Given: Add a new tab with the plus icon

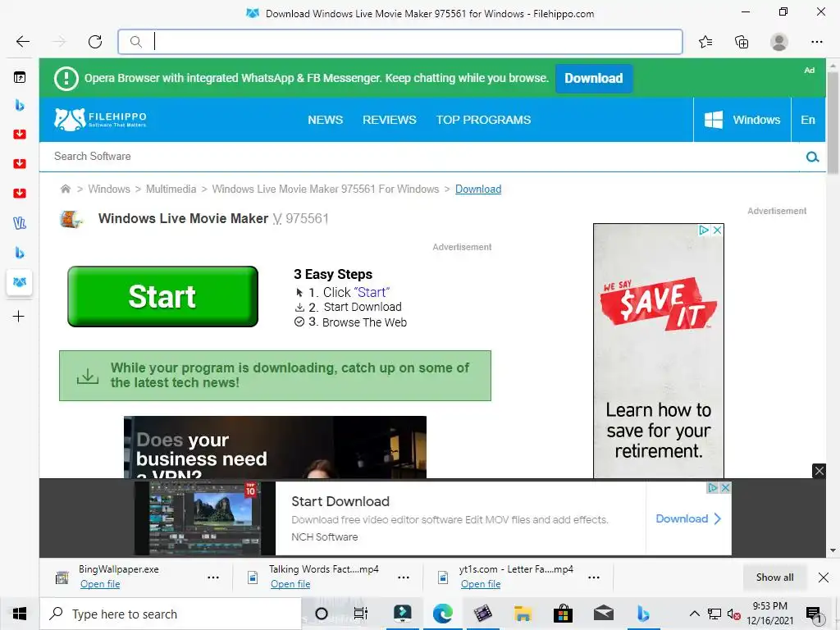Looking at the screenshot, I should (19, 316).
